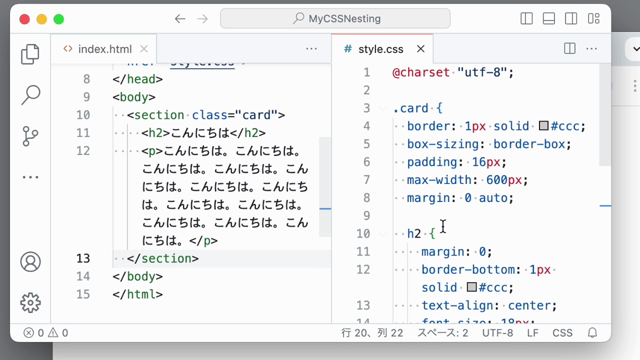
Task: Click the @charset keyword on line 1
Action: tap(421, 72)
